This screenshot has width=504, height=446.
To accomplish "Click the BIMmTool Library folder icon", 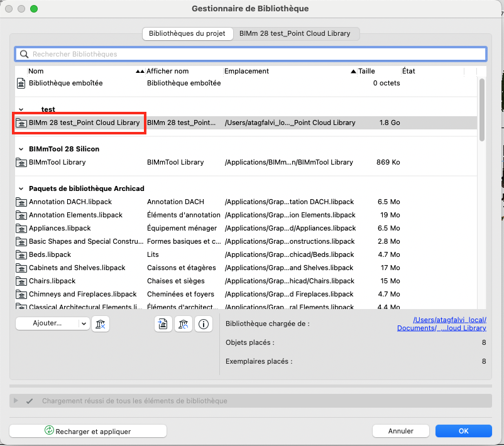I will (21, 163).
